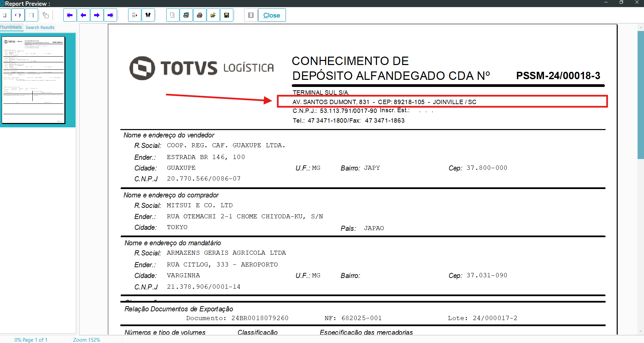Viewport: 644px width, 343px height.
Task: Close the report preview with the Close button
Action: coord(272,15)
